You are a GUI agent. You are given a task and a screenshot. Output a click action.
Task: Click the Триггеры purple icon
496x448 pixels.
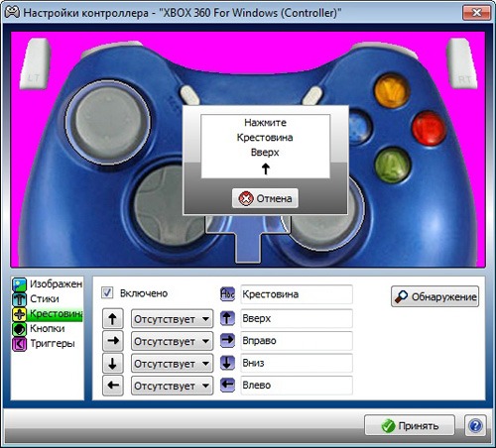pos(19,344)
